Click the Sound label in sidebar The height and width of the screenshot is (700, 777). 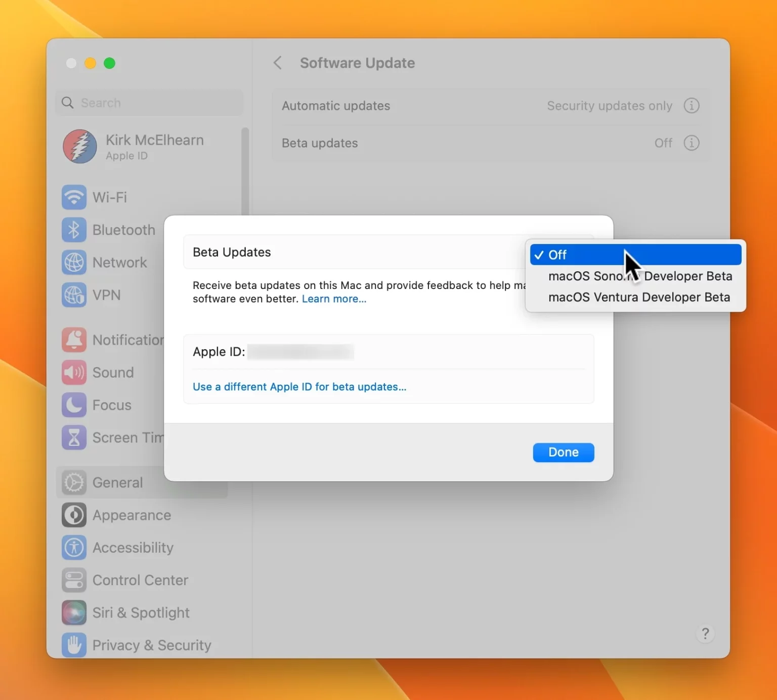pyautogui.click(x=113, y=373)
